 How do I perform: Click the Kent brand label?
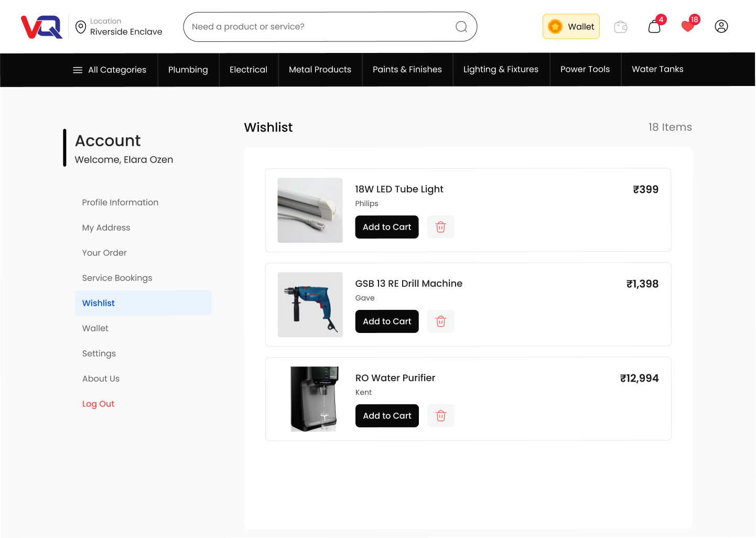[x=363, y=392]
